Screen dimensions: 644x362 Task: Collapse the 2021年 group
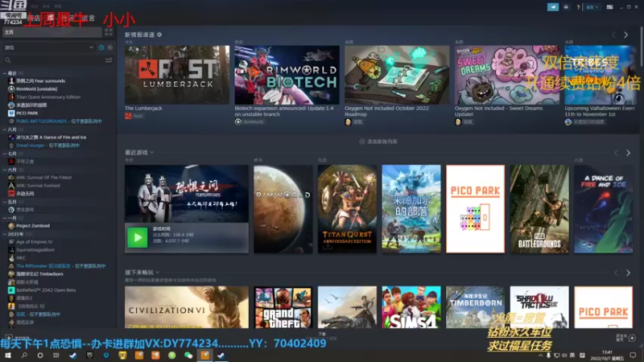(x=5, y=234)
